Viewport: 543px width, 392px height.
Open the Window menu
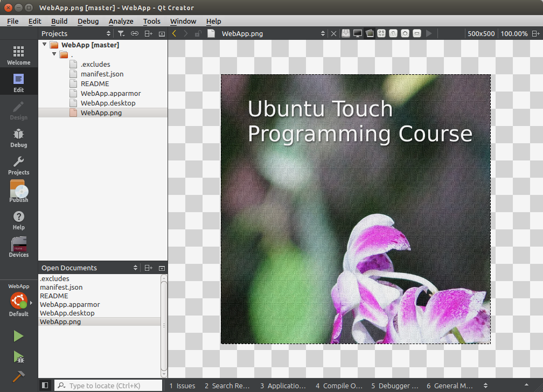[183, 21]
